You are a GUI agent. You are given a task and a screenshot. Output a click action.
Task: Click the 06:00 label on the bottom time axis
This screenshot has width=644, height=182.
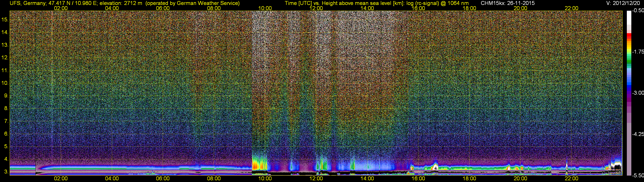[163, 179]
